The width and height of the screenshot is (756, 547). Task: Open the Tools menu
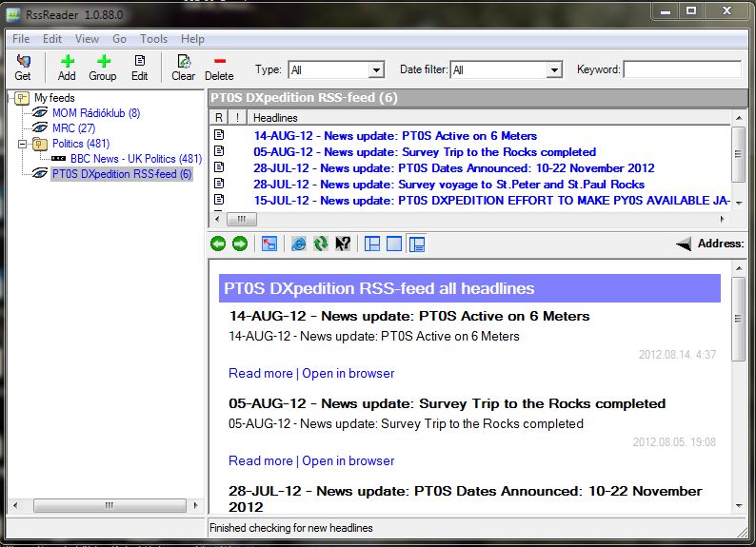(x=154, y=39)
